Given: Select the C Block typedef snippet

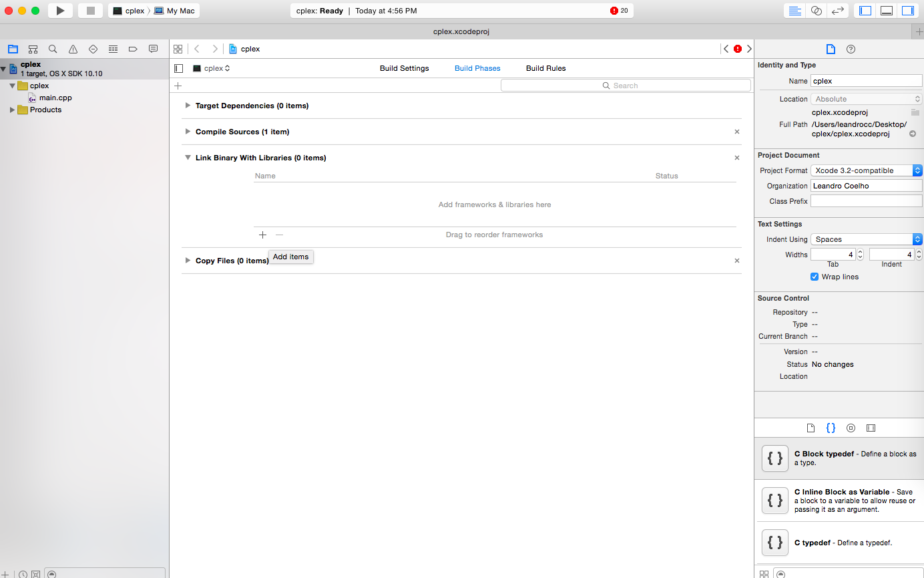Looking at the screenshot, I should pyautogui.click(x=839, y=458).
